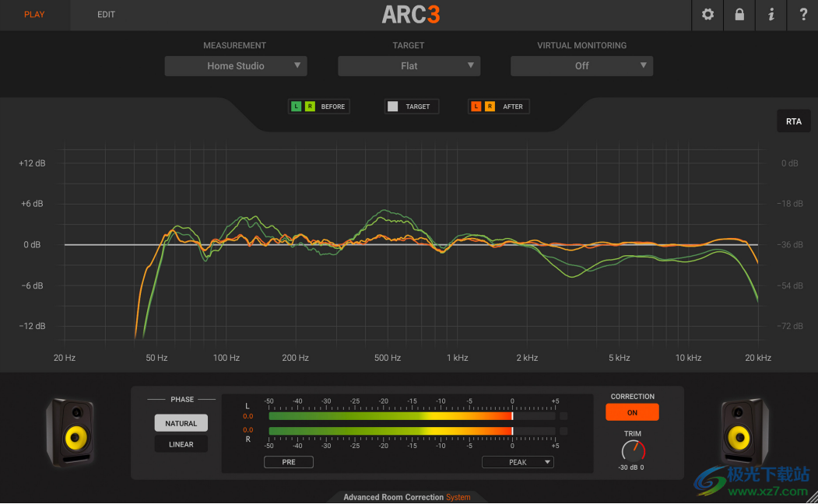The height and width of the screenshot is (504, 818).
Task: Switch to the EDIT tab
Action: pos(106,14)
